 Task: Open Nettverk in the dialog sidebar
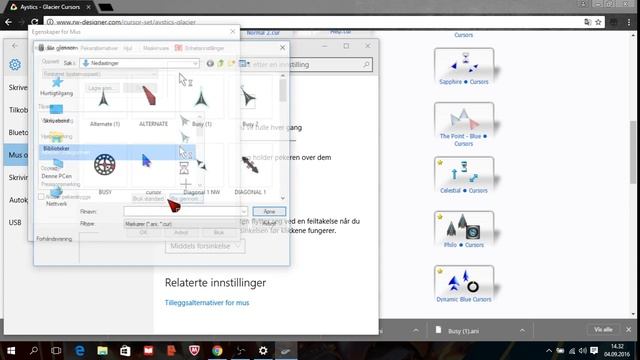pos(57,197)
